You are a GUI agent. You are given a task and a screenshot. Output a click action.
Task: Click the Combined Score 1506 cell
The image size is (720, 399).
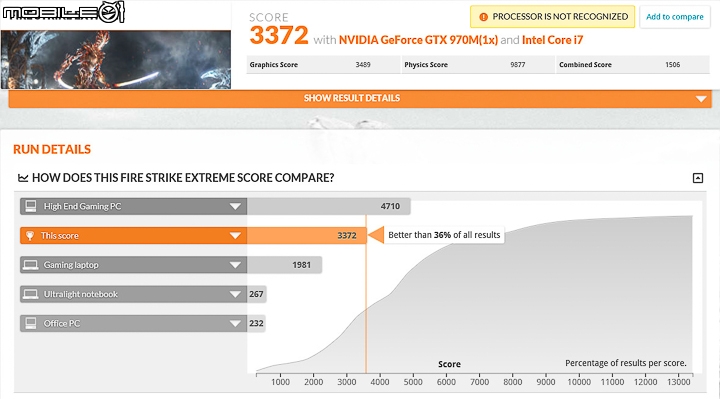pyautogui.click(x=633, y=65)
